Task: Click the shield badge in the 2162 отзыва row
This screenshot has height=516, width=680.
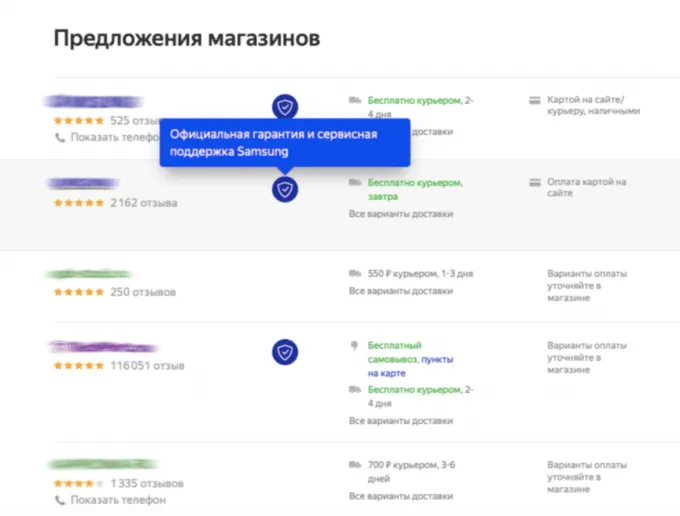Action: tap(286, 188)
